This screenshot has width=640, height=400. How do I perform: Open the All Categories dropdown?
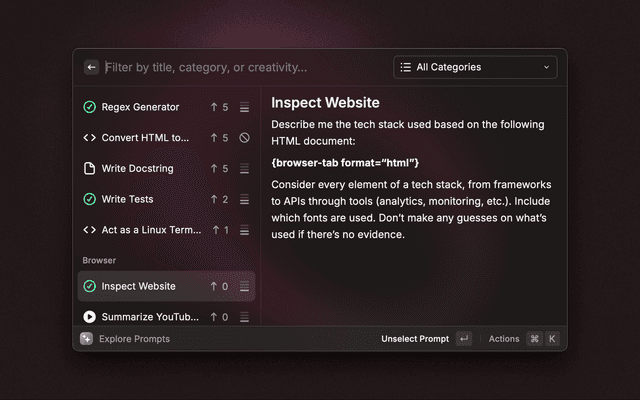coord(475,67)
